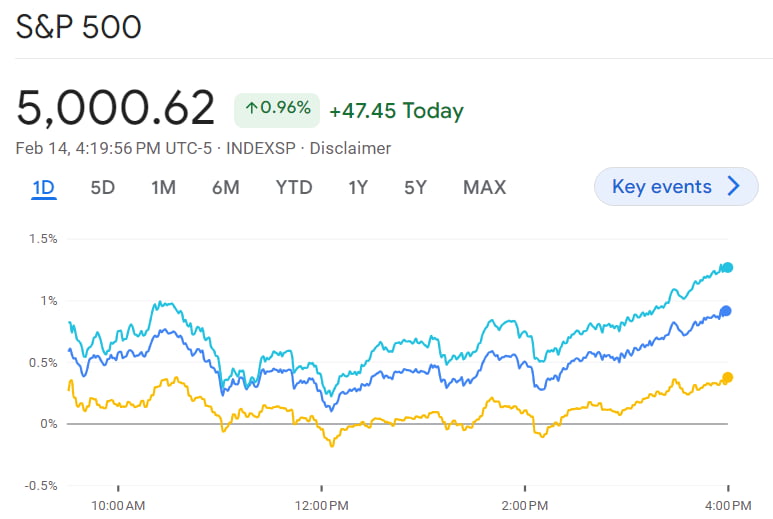Screen dimensions: 773x519
Task: Click the 4:00 PM axis label
Action: (728, 506)
